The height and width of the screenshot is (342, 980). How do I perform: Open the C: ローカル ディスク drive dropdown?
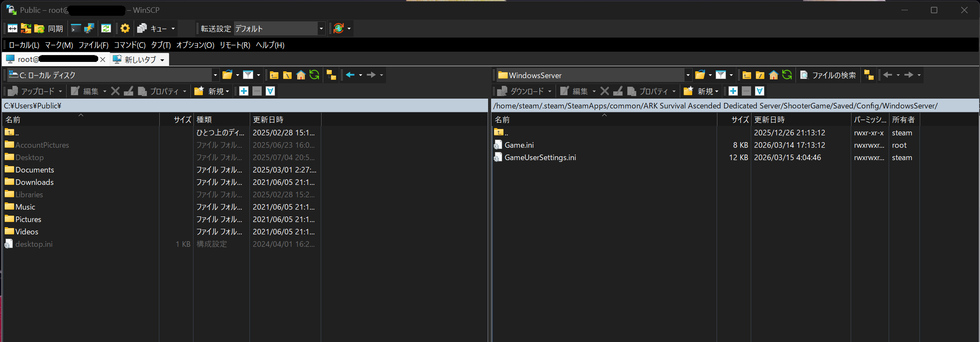coord(215,75)
